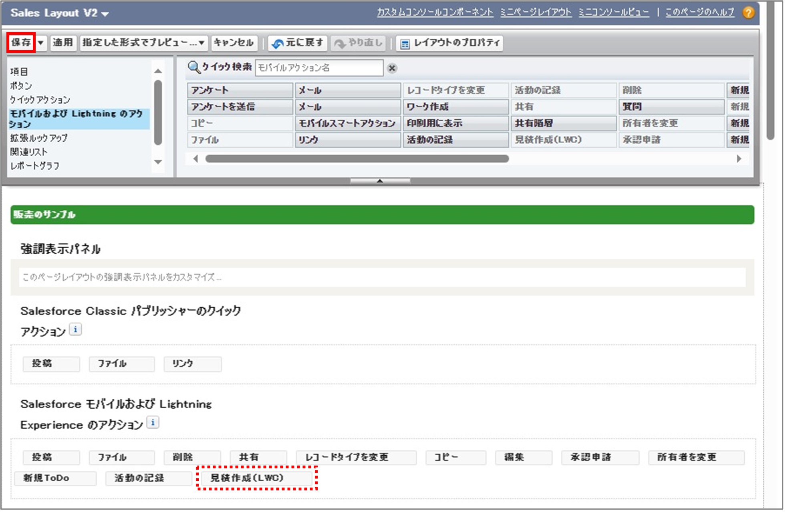This screenshot has width=812, height=512.
Task: Click the 元に戻す undo button
Action: [298, 43]
